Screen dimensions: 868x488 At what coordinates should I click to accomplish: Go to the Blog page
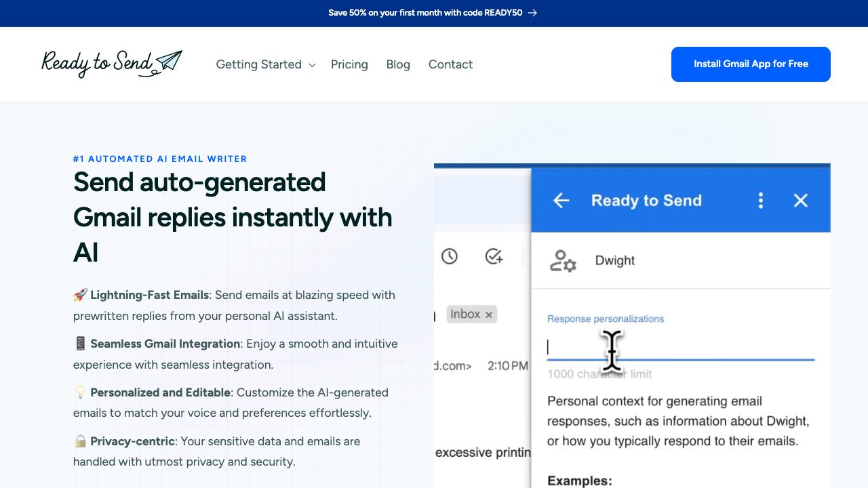coord(398,64)
